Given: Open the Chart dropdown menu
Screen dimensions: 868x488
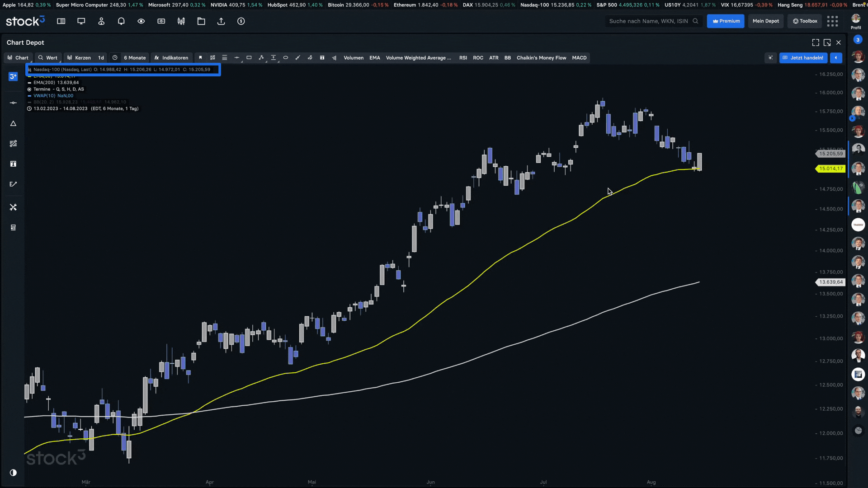Looking at the screenshot, I should coord(18,58).
